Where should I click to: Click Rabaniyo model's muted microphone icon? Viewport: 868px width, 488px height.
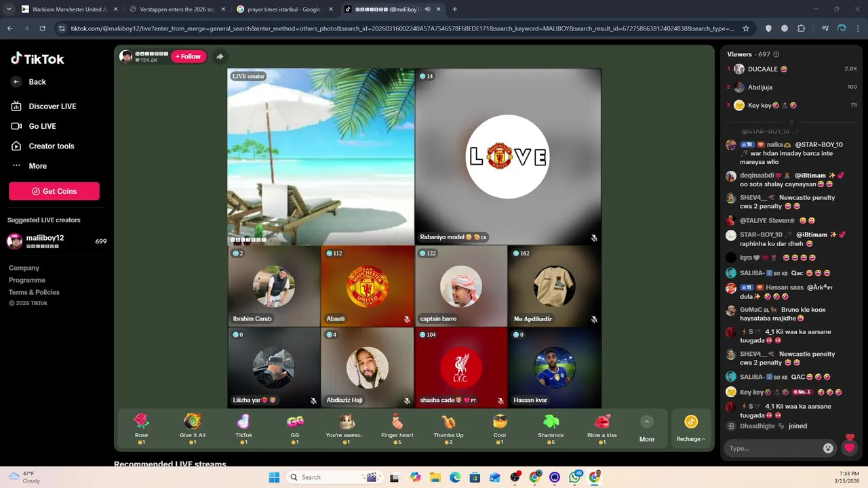[594, 238]
